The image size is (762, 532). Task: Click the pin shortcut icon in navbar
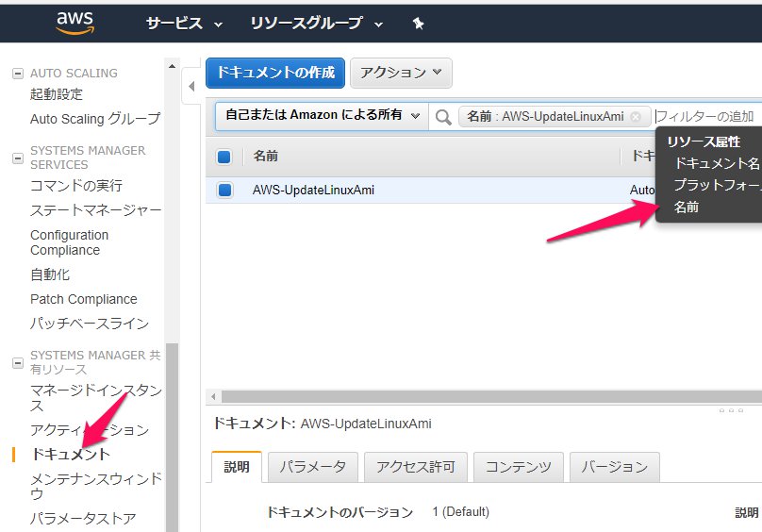point(418,24)
